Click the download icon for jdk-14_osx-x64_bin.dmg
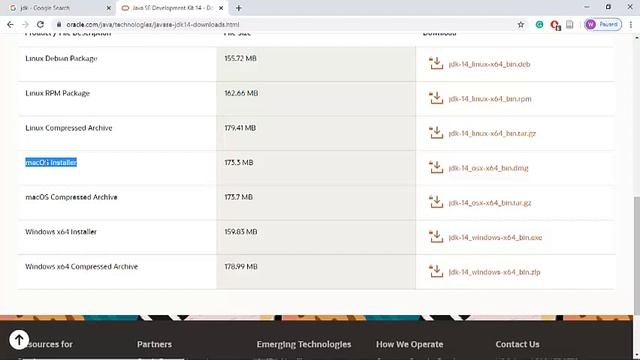 (x=436, y=167)
